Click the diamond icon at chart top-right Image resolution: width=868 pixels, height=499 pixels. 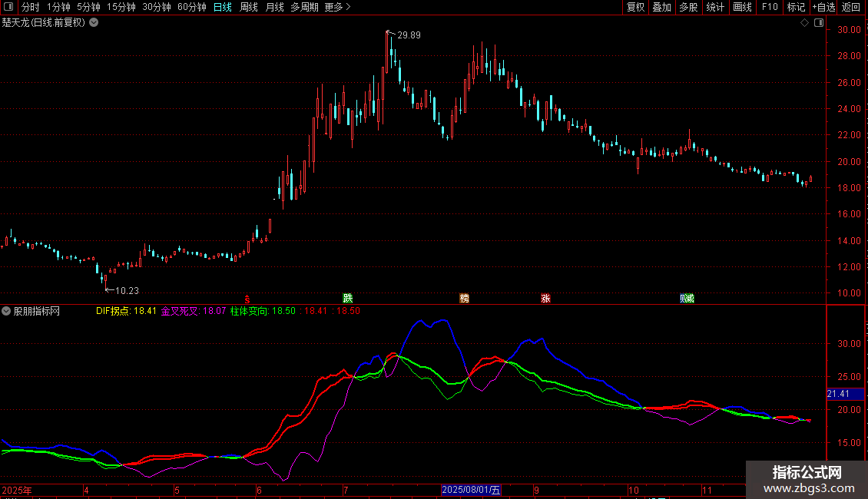(804, 23)
